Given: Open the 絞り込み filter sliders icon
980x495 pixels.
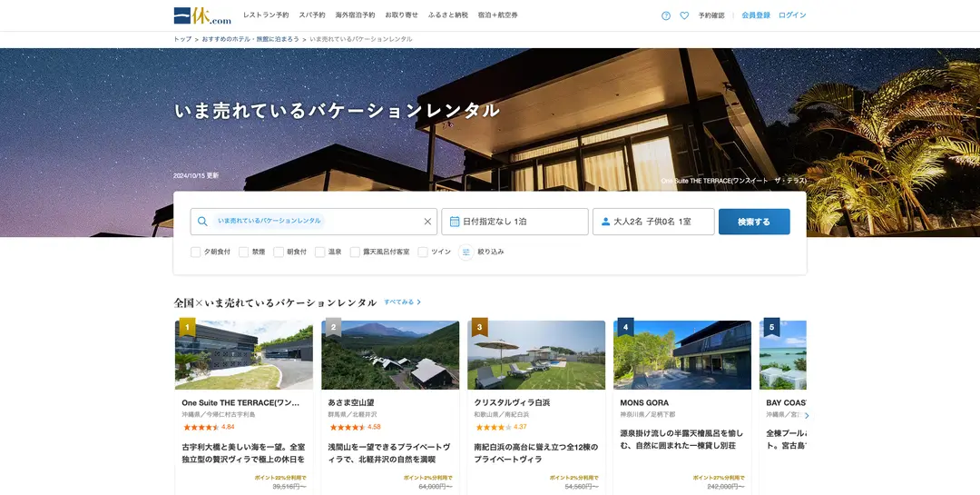Looking at the screenshot, I should [465, 252].
